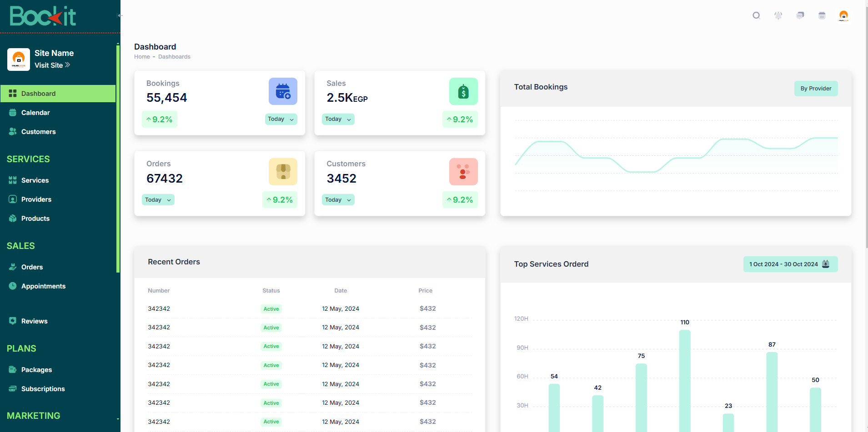Click the Price column header
The width and height of the screenshot is (868, 432).
426,291
